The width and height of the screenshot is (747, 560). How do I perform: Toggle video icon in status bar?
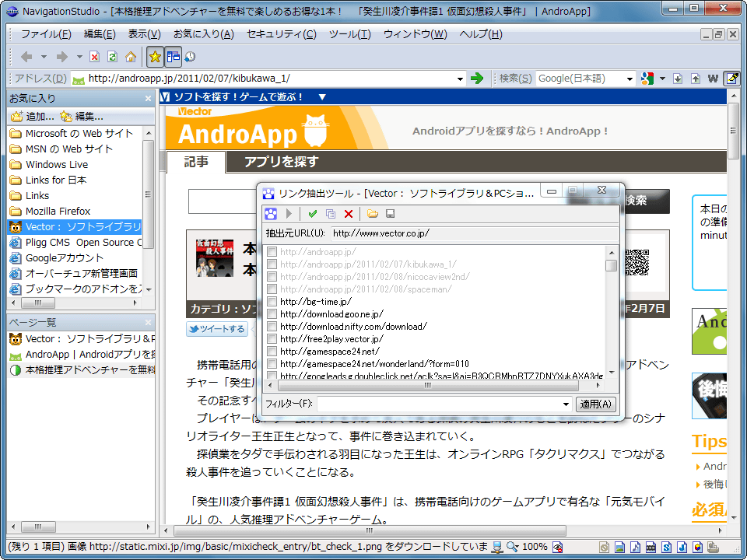(651, 547)
